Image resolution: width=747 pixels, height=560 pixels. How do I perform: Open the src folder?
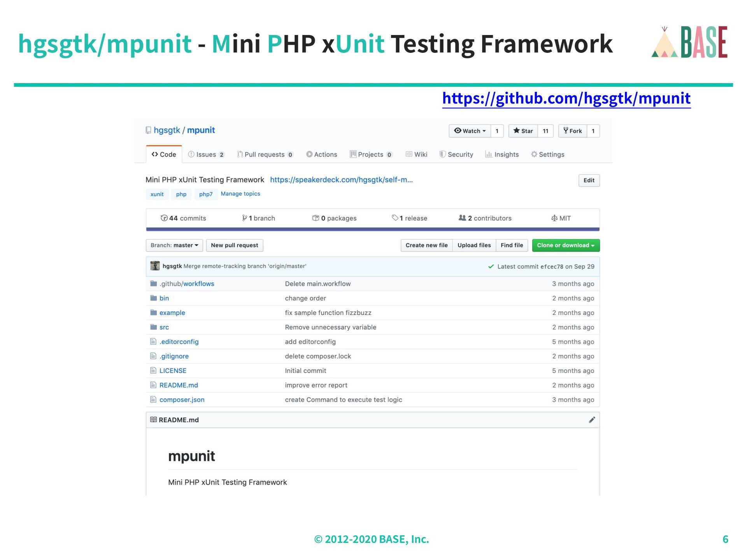164,327
